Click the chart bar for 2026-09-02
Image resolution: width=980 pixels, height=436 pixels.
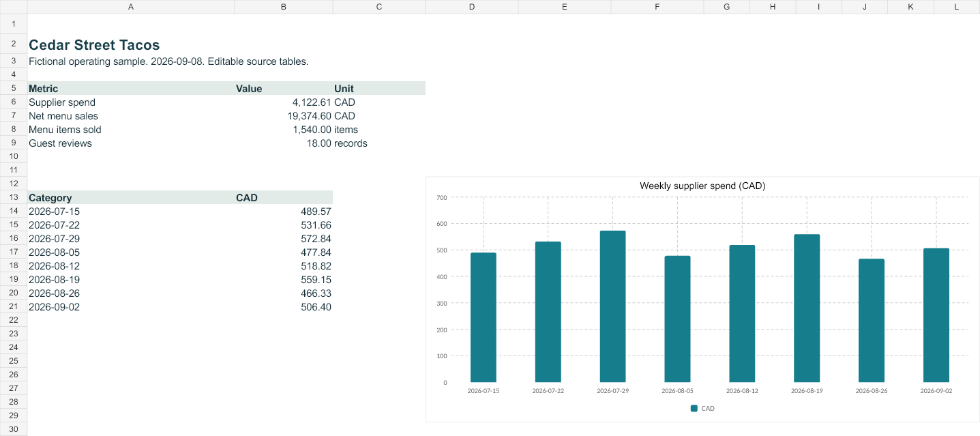936,315
